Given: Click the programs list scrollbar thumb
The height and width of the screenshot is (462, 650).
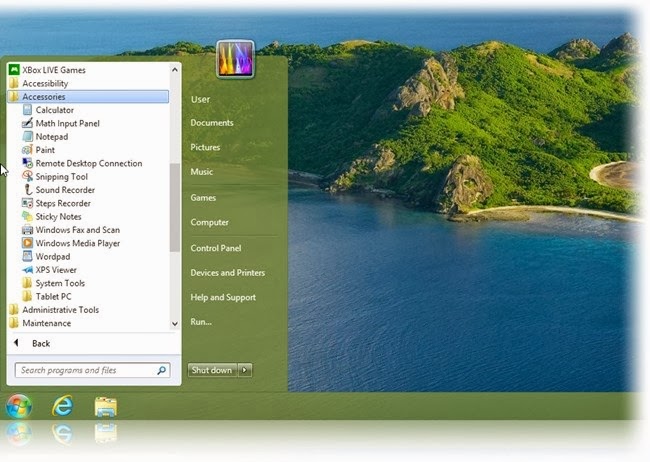Looking at the screenshot, I should point(175,207).
